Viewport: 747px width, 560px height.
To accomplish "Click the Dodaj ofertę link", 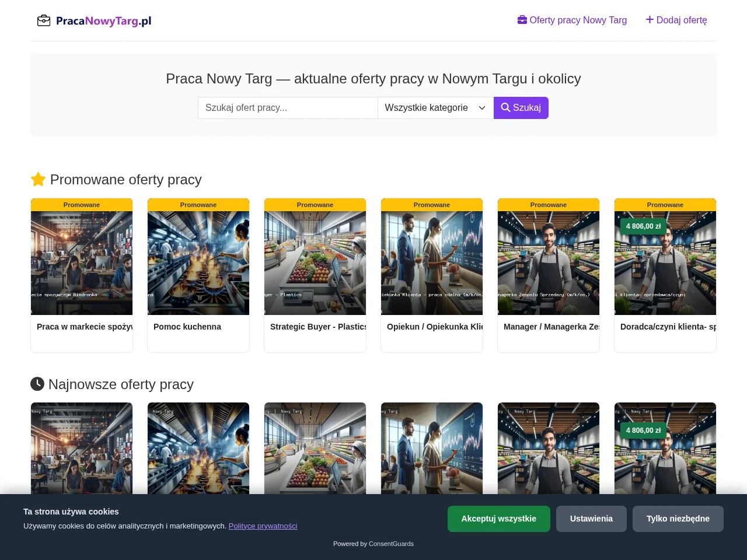I will [676, 20].
